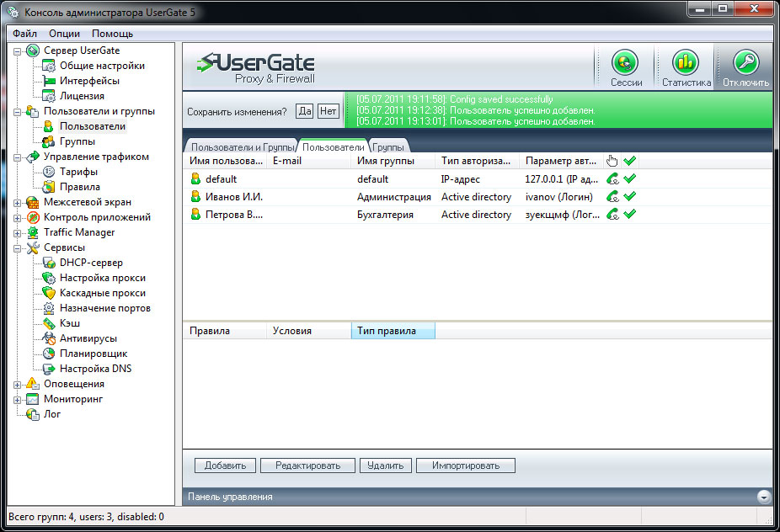Collapse the Управление трафиком node

point(18,157)
